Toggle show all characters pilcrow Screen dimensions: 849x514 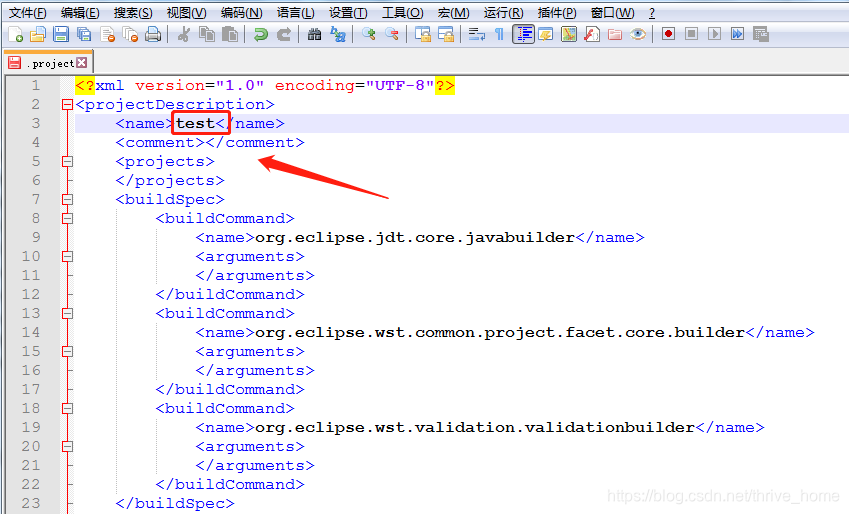tap(499, 35)
